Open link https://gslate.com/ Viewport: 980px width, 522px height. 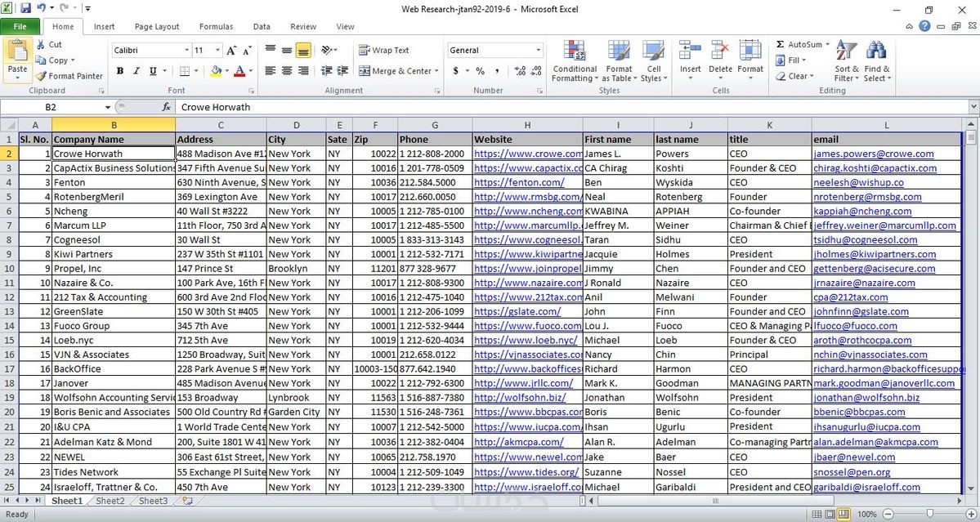pos(517,311)
